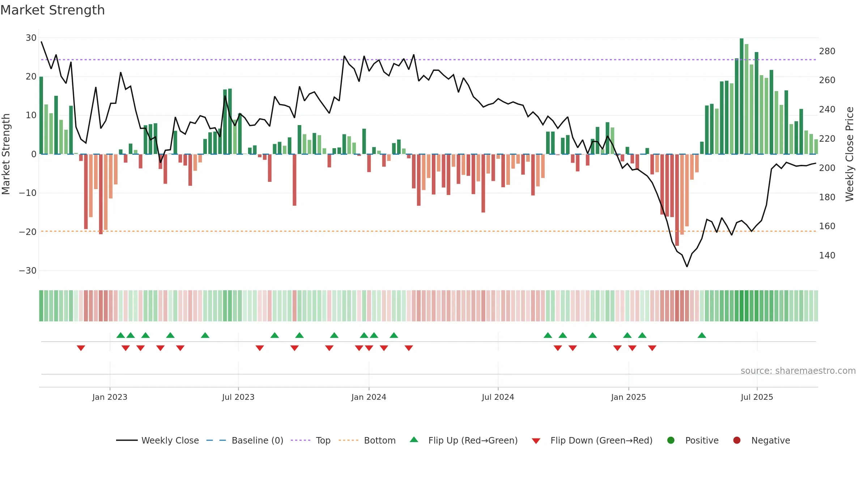Click the Market Strength chart title
868x488 pixels.
tap(52, 10)
